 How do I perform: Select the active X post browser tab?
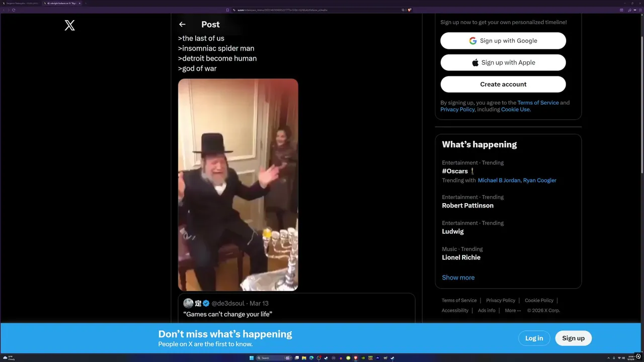tap(62, 3)
